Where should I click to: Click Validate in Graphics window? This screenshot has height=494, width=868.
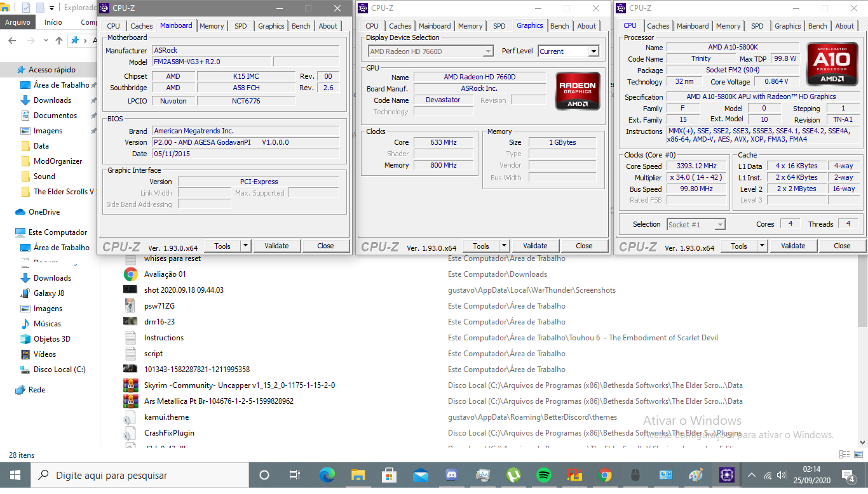[535, 246]
